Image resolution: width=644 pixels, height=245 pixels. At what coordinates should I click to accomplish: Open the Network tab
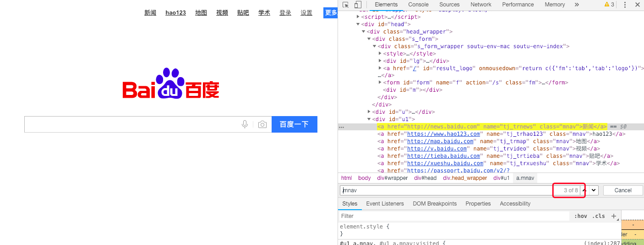(481, 5)
